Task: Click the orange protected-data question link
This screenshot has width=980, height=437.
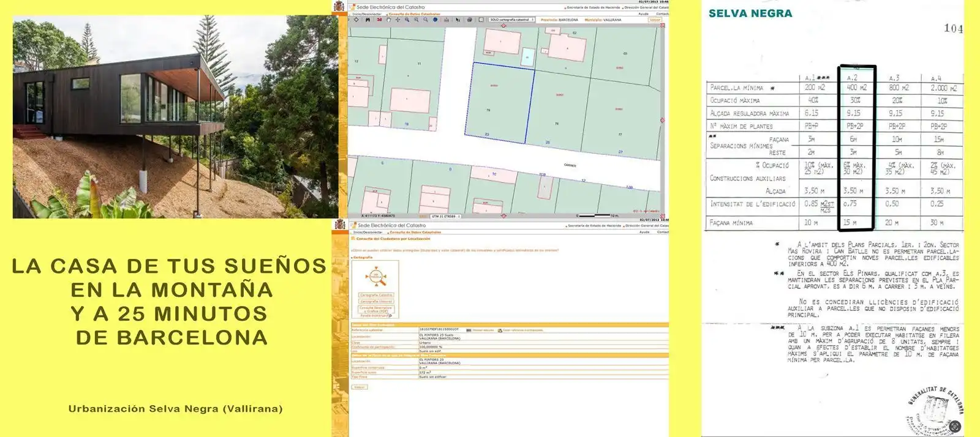Action: point(454,250)
